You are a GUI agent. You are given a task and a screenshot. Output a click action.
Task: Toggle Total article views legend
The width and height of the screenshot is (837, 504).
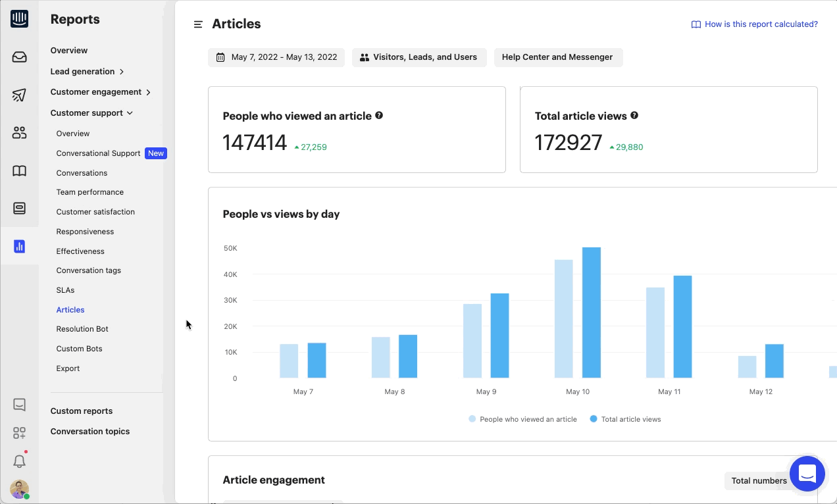[626, 419]
